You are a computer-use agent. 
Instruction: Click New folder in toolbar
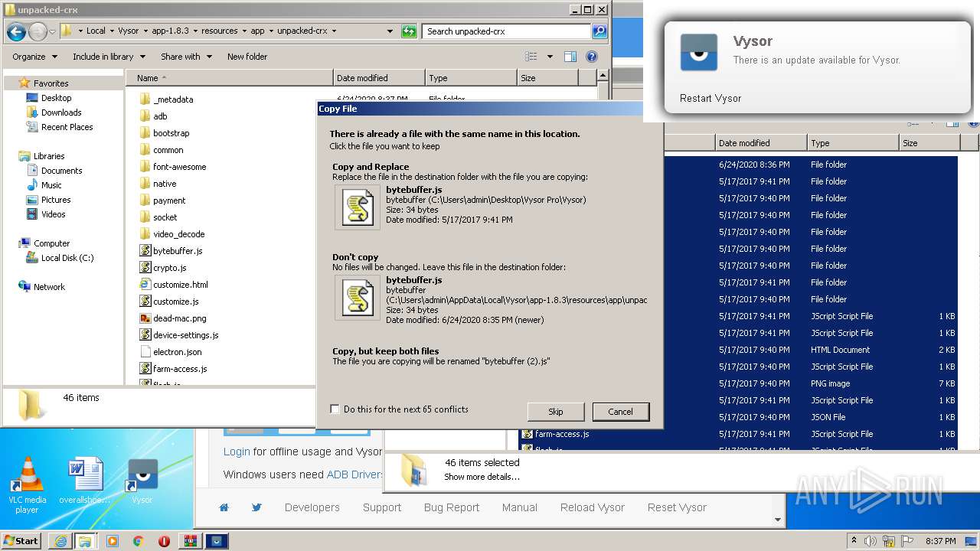pos(247,57)
